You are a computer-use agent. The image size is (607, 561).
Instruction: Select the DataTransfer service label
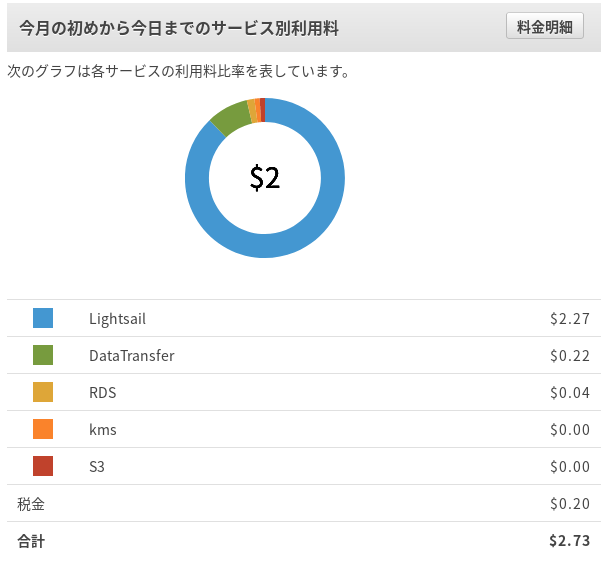[131, 356]
